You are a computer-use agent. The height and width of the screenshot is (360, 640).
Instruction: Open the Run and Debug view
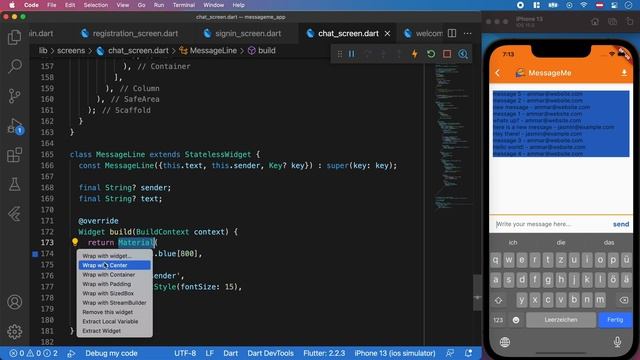click(15, 126)
